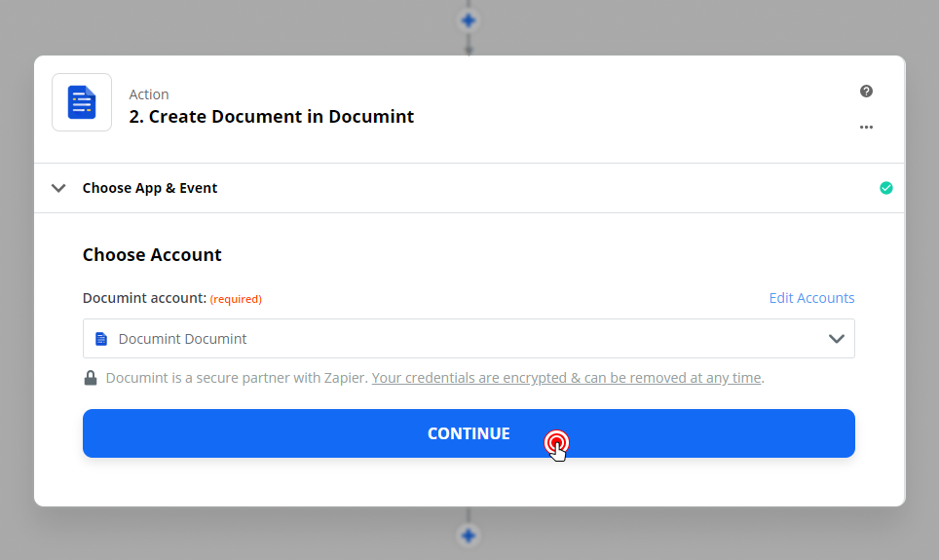Expand the Documint account dropdown arrow
The width and height of the screenshot is (939, 560).
click(x=836, y=339)
